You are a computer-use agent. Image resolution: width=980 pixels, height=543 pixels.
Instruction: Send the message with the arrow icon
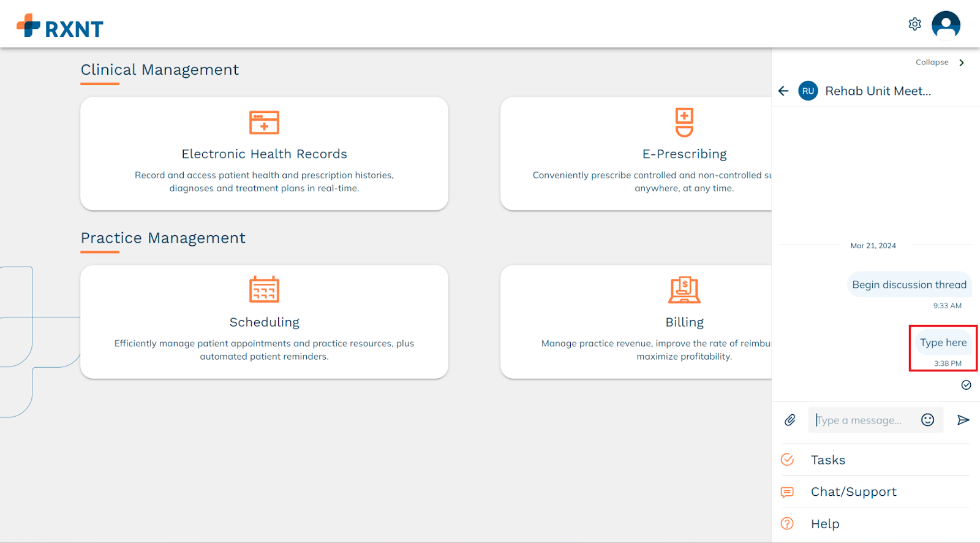click(x=963, y=420)
